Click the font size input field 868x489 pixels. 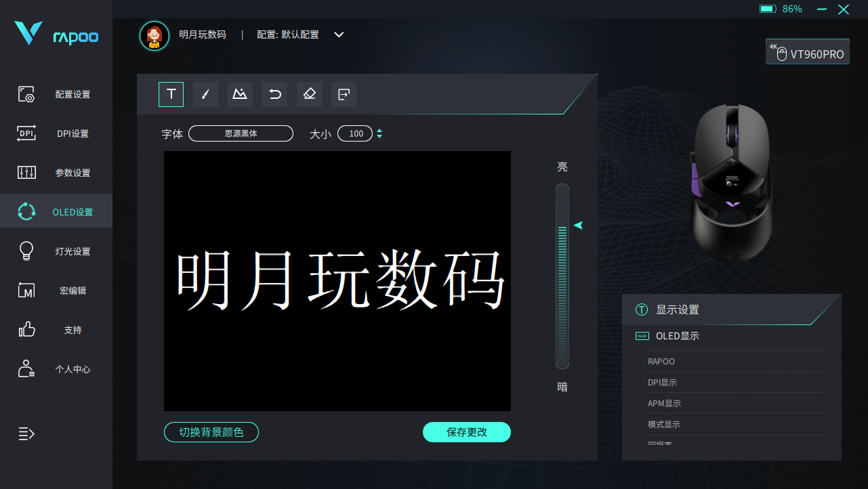pos(356,133)
